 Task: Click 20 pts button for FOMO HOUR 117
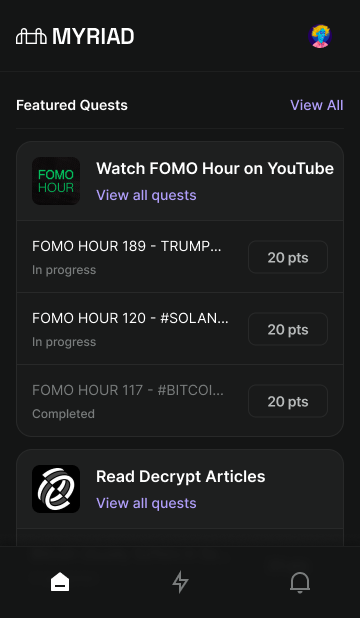288,401
